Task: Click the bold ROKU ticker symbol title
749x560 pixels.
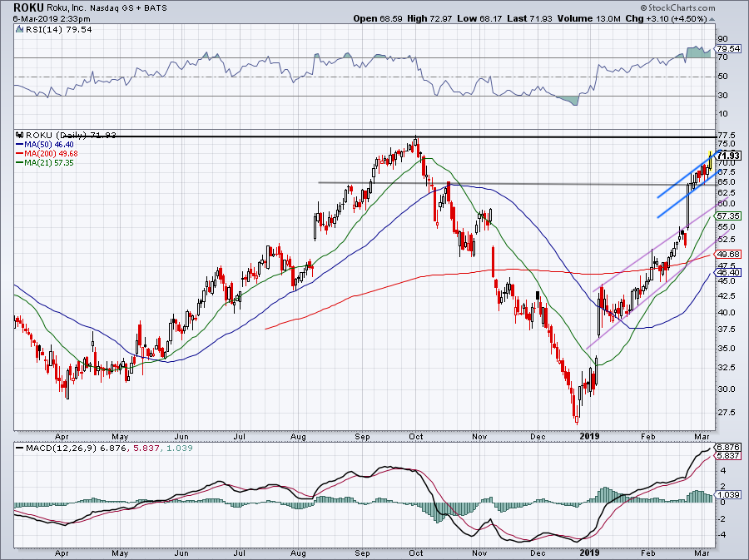Action: click(x=28, y=7)
